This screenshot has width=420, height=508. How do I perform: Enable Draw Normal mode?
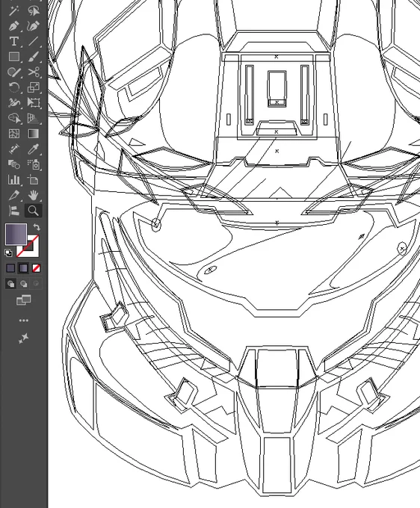tap(10, 284)
